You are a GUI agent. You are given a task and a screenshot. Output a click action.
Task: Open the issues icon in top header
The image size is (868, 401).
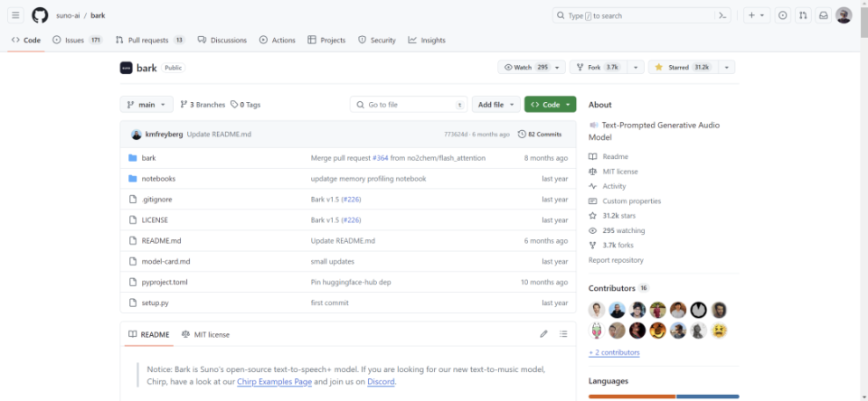(782, 15)
